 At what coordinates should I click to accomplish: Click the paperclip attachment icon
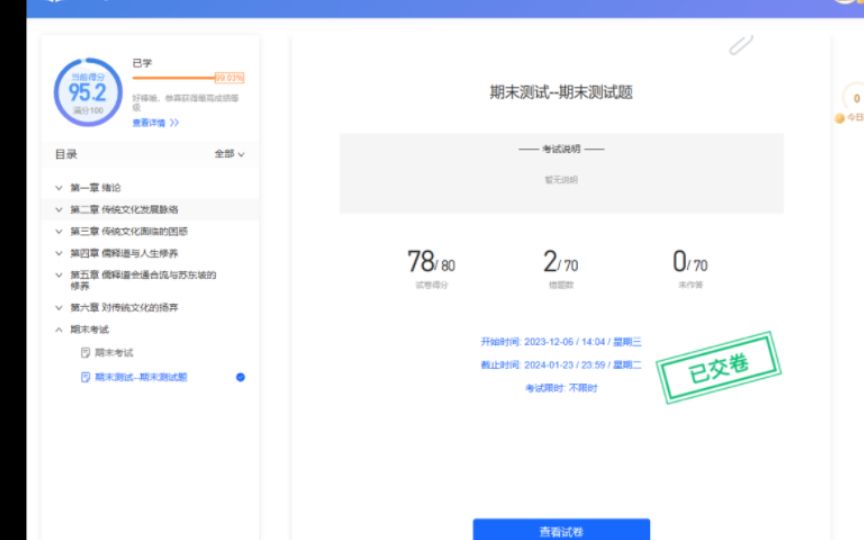tap(741, 45)
